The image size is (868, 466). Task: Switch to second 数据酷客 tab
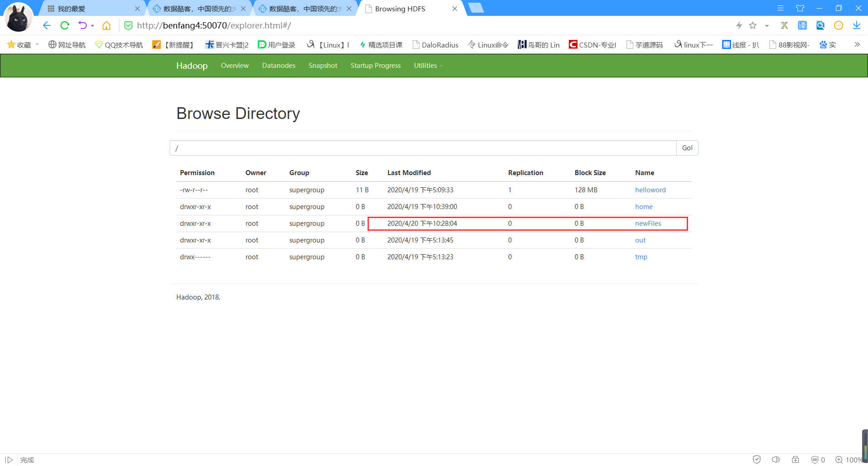pyautogui.click(x=304, y=9)
